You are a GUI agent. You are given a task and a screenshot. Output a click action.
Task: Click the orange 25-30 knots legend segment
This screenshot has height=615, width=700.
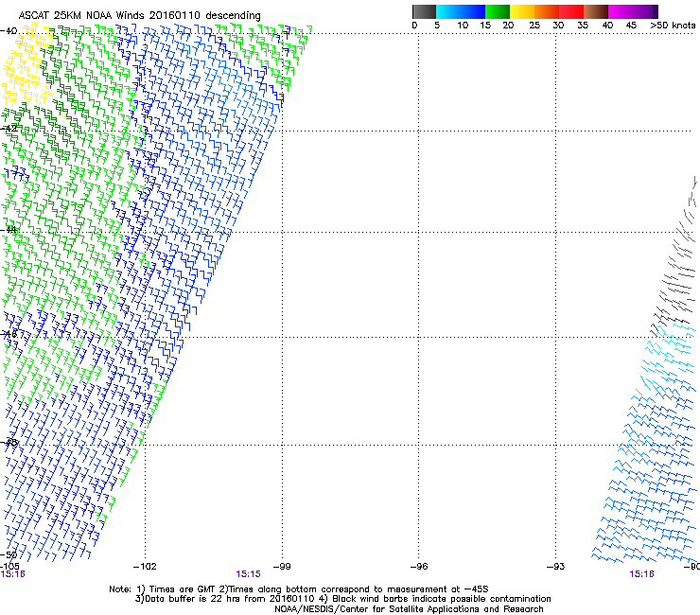[x=547, y=11]
